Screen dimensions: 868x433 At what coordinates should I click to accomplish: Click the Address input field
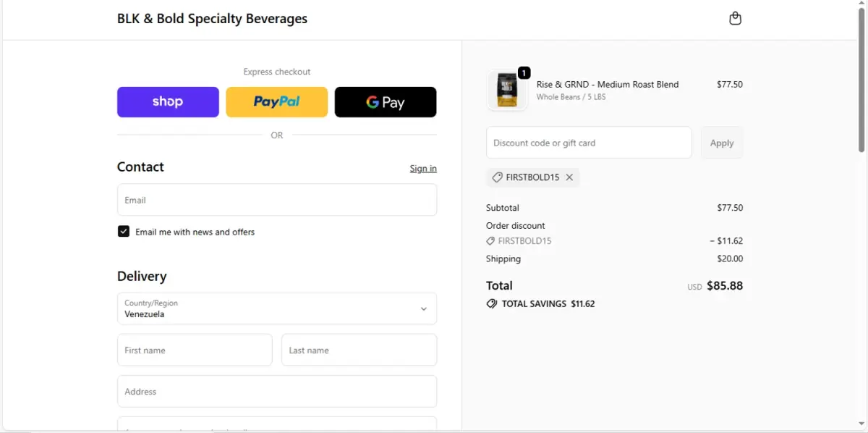[x=277, y=391]
